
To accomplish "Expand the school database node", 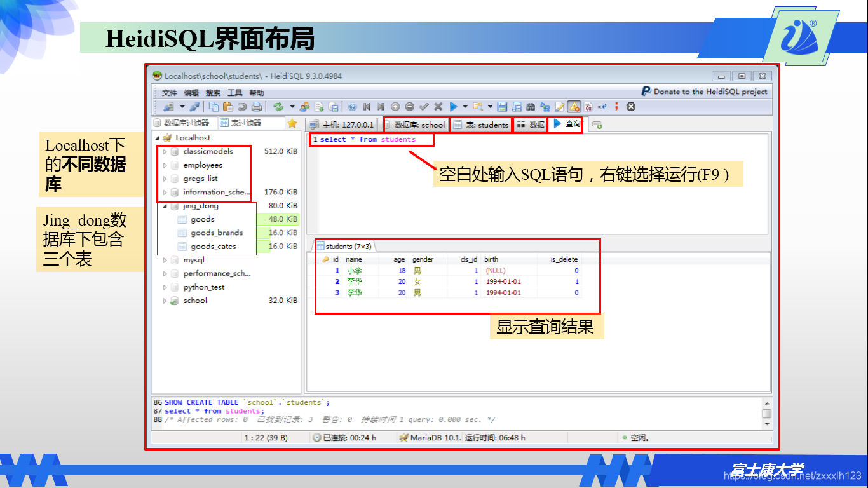I will pos(165,301).
